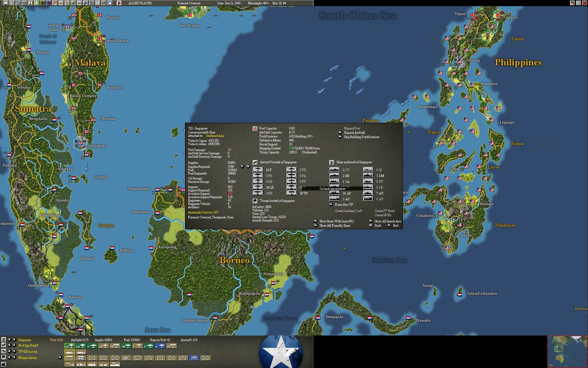Step to next base after Singapore

coord(14,339)
